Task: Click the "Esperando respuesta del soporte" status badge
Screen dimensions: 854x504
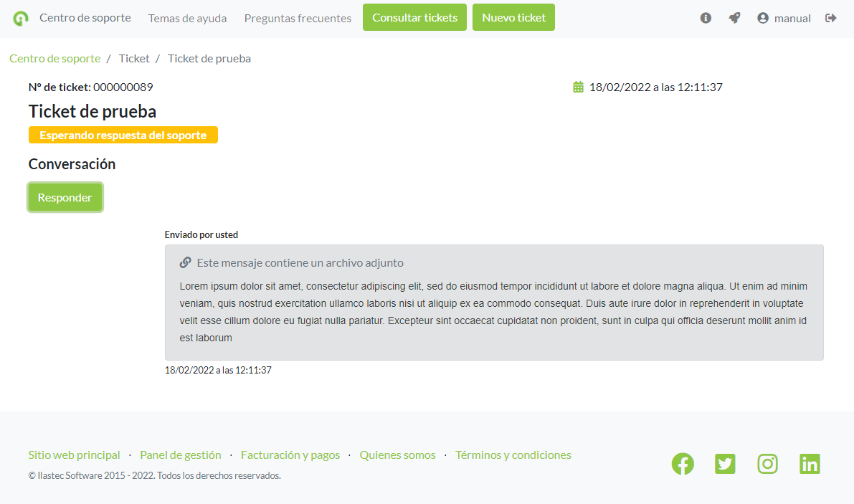Action: (x=123, y=134)
